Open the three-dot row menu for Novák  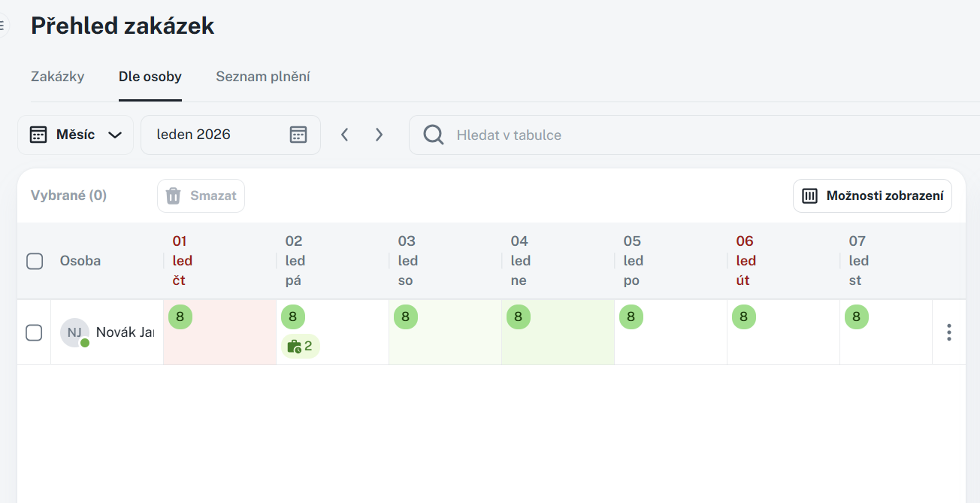coord(949,332)
